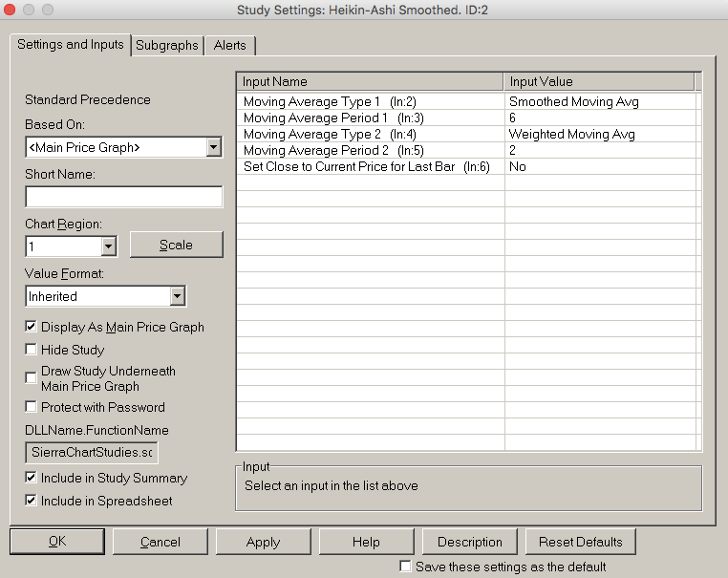Uncheck Include in Study Summary
The width and height of the screenshot is (728, 578).
(32, 478)
